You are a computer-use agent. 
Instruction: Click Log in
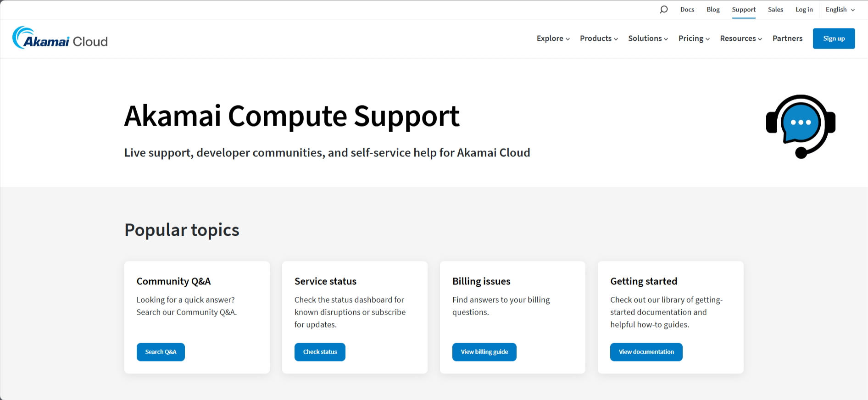click(x=804, y=10)
